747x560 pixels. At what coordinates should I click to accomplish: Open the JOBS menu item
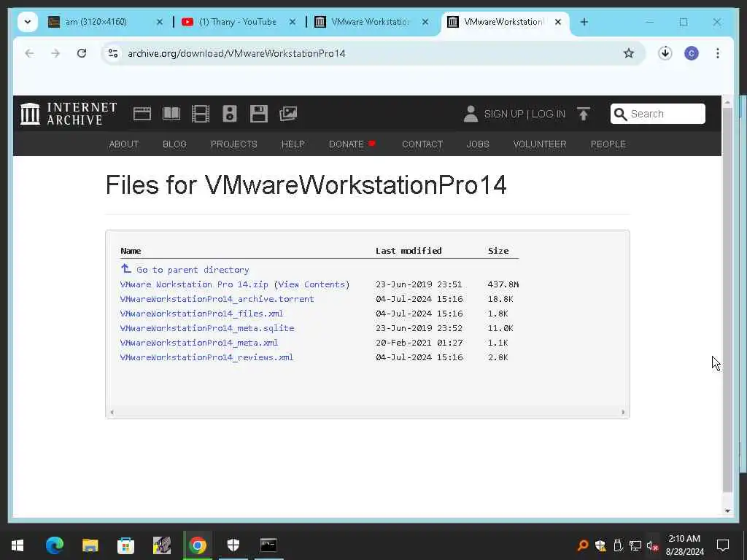[478, 144]
